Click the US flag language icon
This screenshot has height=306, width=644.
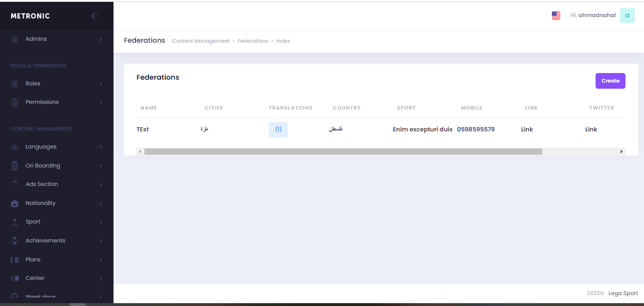[x=556, y=16]
